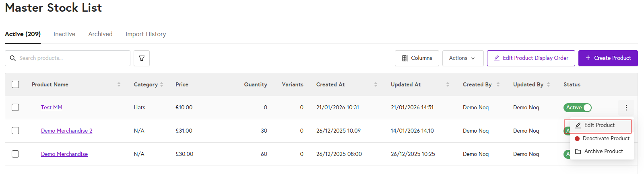Open the three-dot menu for Test MM
The width and height of the screenshot is (644, 174).
(x=626, y=108)
